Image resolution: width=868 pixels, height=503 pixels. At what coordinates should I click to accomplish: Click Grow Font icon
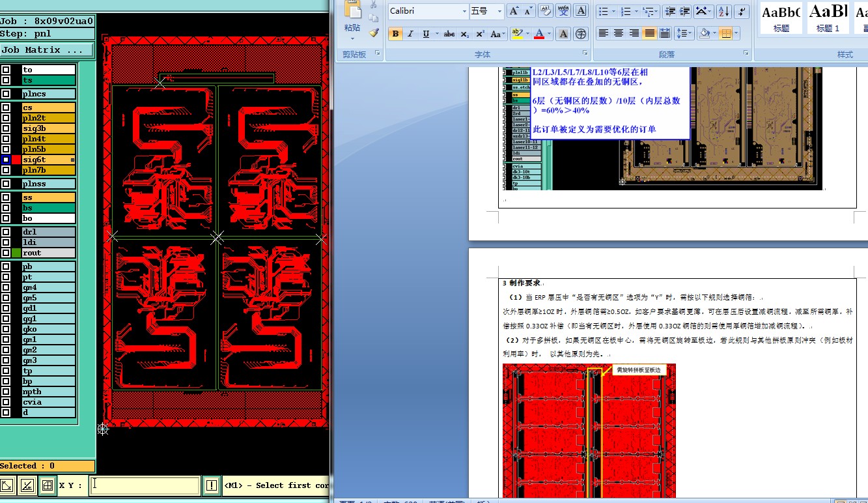point(514,11)
